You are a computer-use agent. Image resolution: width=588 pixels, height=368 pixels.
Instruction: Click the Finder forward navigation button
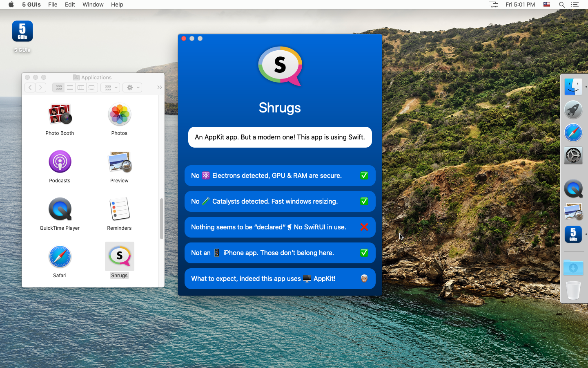tap(41, 87)
